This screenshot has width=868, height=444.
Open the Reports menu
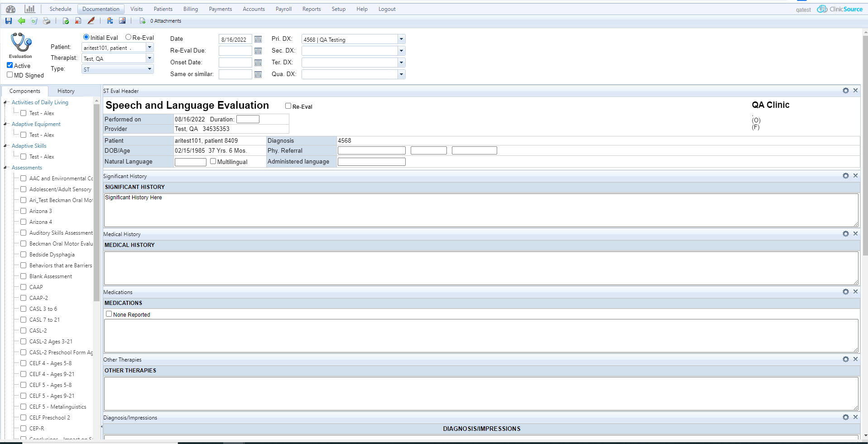tap(311, 9)
